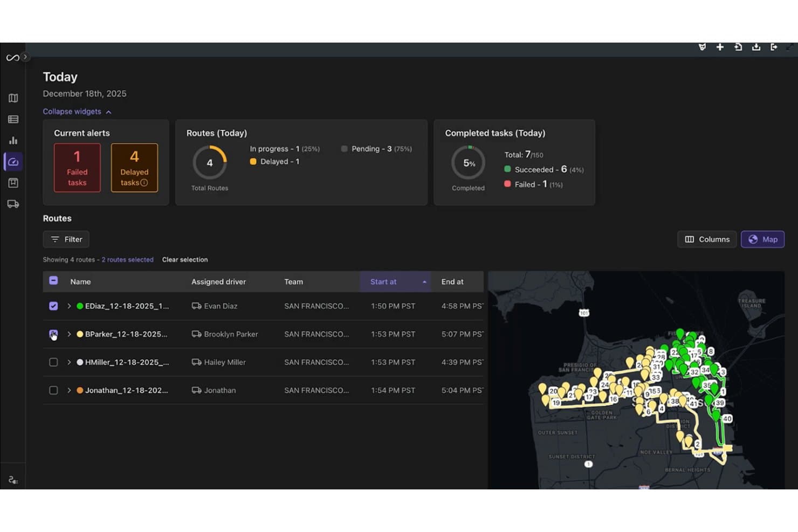The width and height of the screenshot is (798, 532).
Task: Expand the Jonathan route row
Action: (x=69, y=390)
